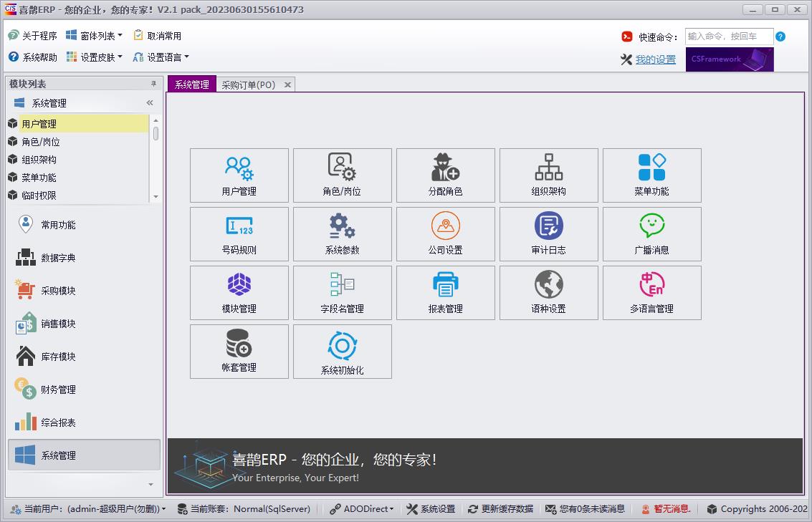Select the 模块管理 cube icon
The image size is (812, 522).
[x=239, y=292]
